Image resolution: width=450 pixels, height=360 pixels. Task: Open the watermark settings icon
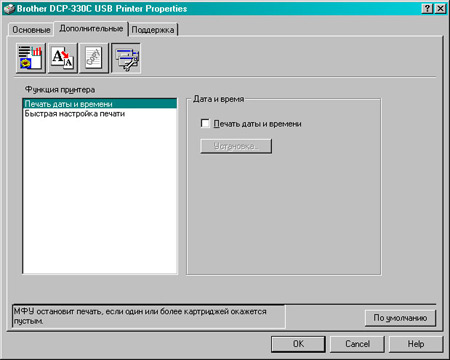pos(94,58)
